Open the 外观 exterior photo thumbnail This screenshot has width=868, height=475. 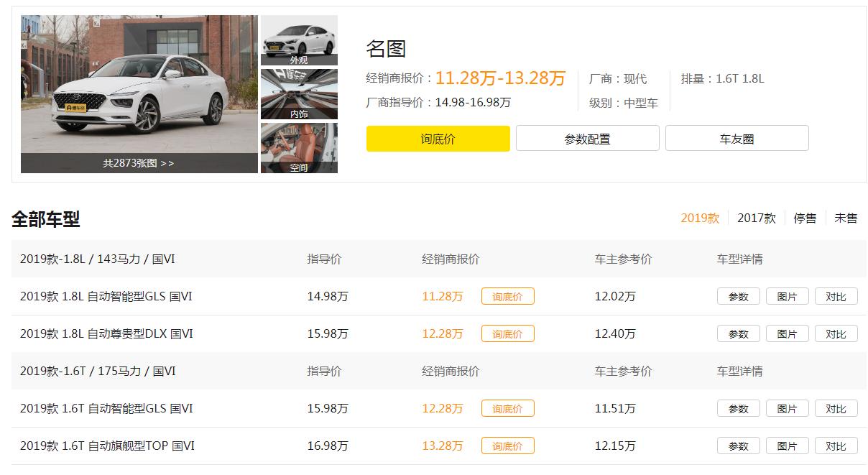pos(299,40)
